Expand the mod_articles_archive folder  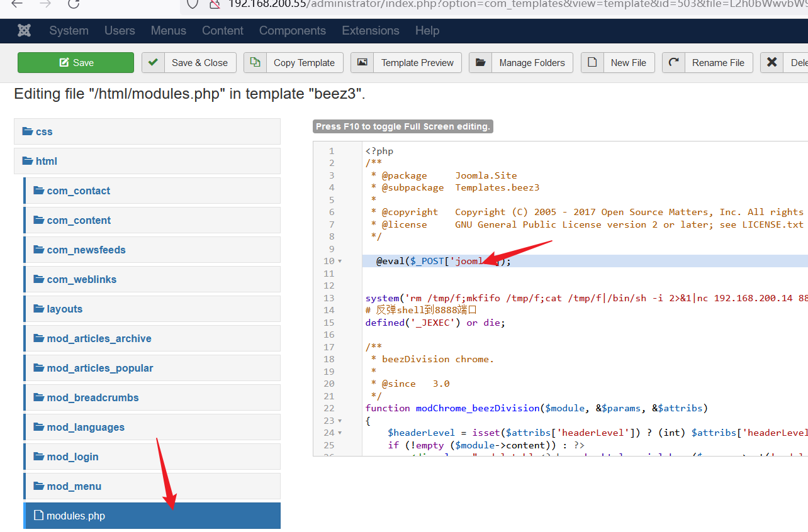click(152, 338)
